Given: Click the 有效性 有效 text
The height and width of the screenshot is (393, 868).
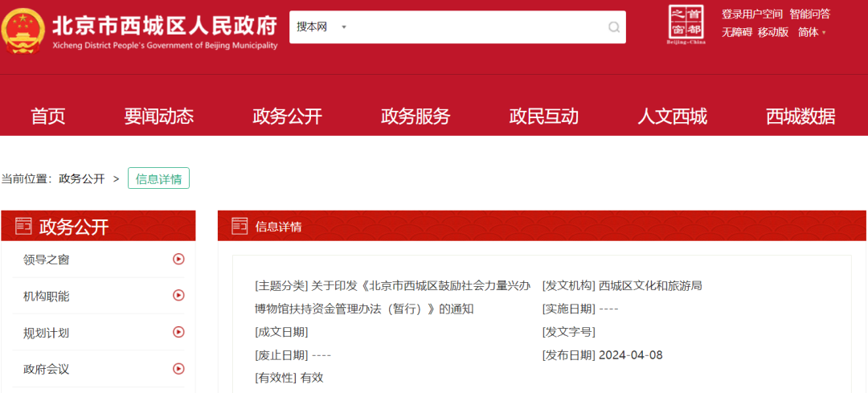Looking at the screenshot, I should point(289,378).
